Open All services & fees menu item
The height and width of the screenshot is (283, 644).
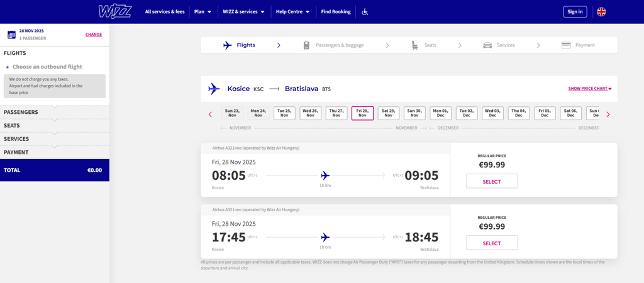tap(164, 12)
